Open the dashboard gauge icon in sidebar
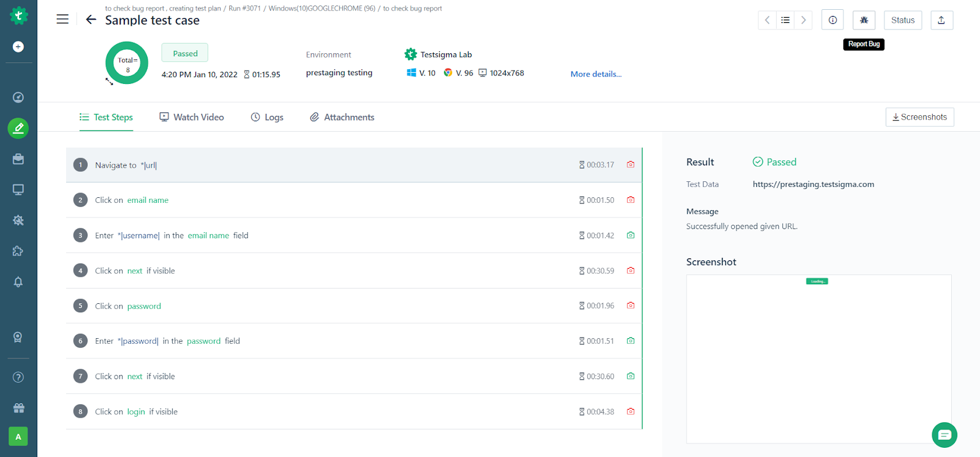The image size is (980, 457). tap(18, 97)
